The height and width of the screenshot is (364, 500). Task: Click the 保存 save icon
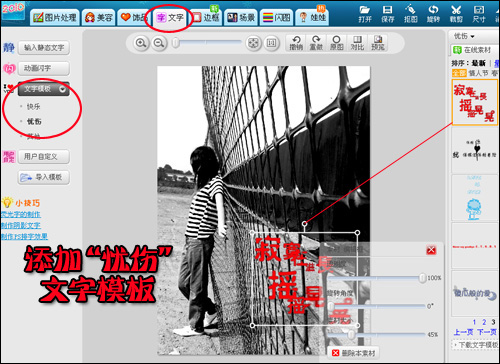pyautogui.click(x=387, y=14)
